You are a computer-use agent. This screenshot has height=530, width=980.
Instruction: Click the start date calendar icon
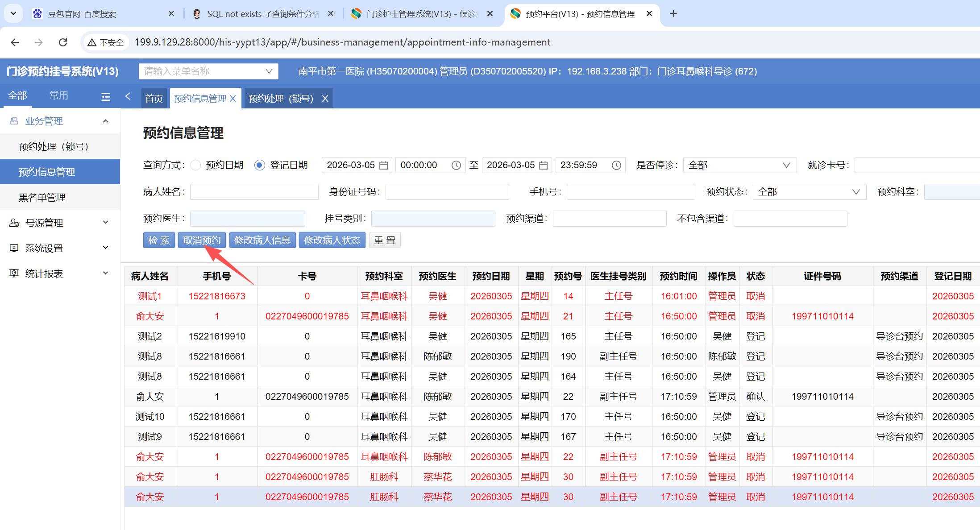pos(383,166)
